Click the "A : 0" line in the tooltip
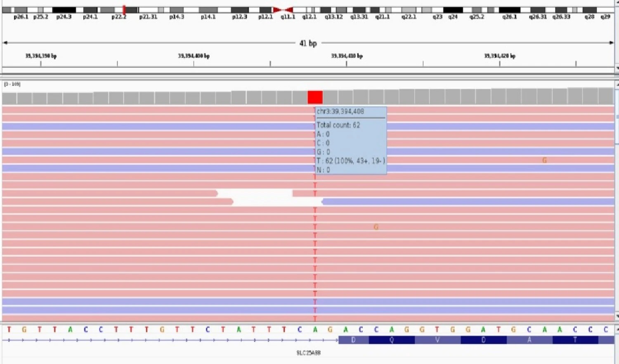This screenshot has height=364, width=619. point(323,134)
